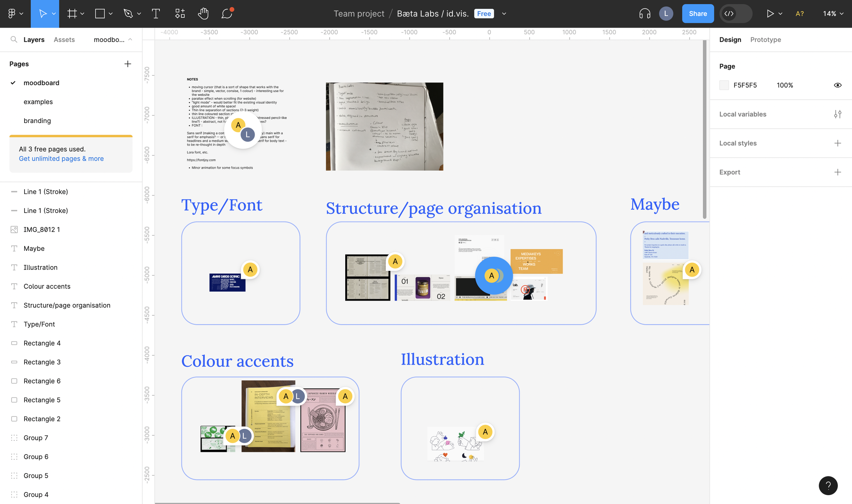Edit the 100% page opacity field
The image size is (852, 504).
click(785, 85)
